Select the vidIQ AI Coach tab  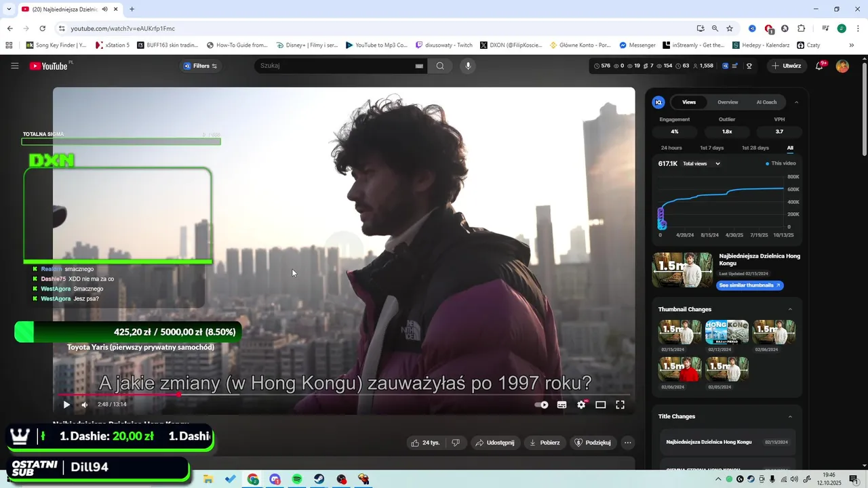[x=766, y=102]
